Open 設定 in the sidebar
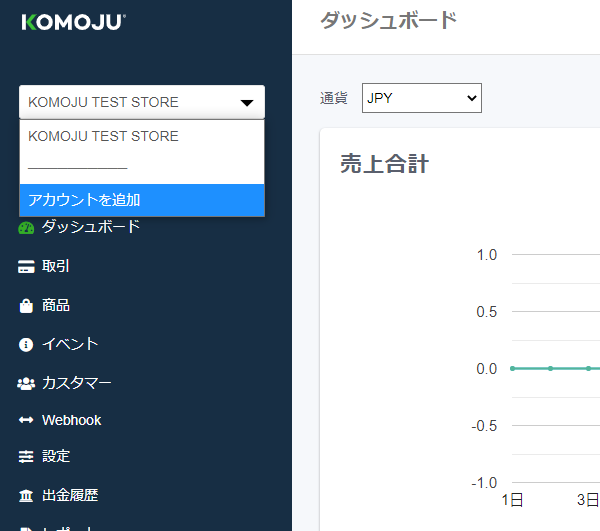This screenshot has width=600, height=531. (x=55, y=456)
